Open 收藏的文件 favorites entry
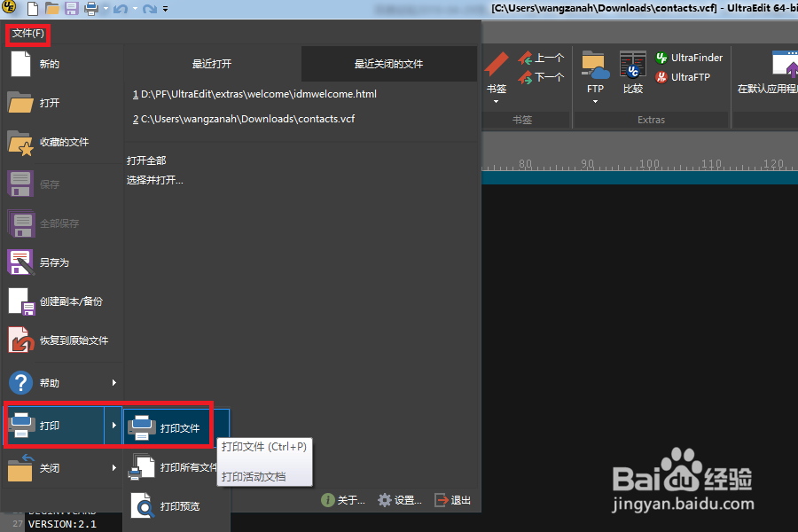 pyautogui.click(x=62, y=142)
